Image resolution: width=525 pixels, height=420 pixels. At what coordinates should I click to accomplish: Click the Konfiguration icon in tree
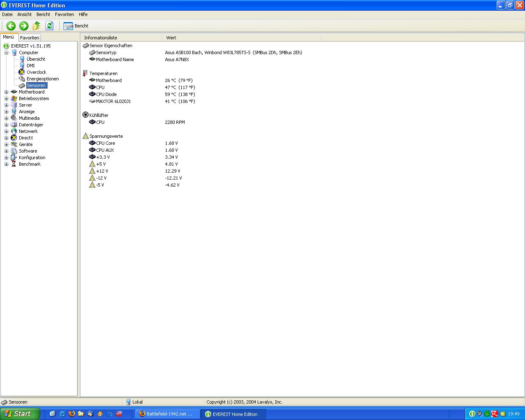coord(14,157)
